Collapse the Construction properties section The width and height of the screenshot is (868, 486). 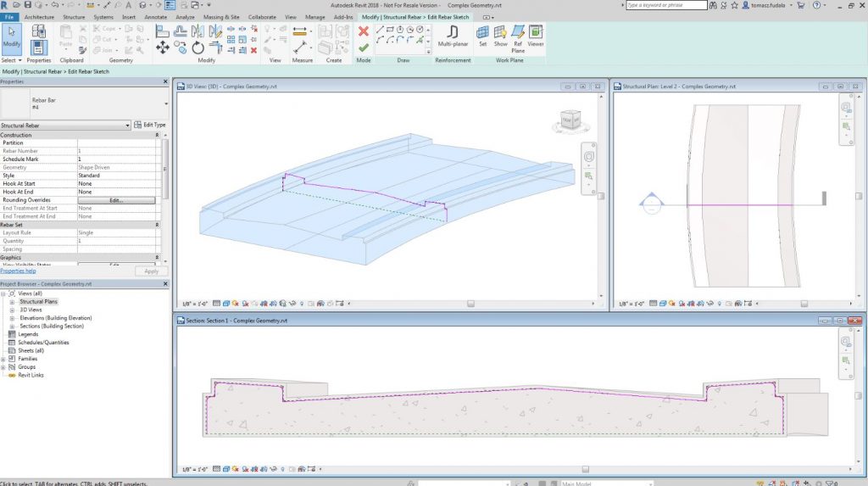pyautogui.click(x=157, y=135)
